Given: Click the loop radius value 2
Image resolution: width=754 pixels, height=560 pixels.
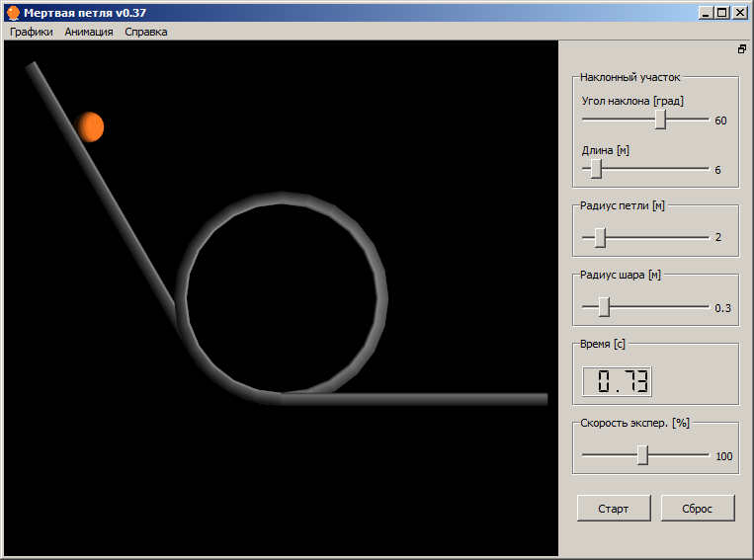Looking at the screenshot, I should (718, 237).
